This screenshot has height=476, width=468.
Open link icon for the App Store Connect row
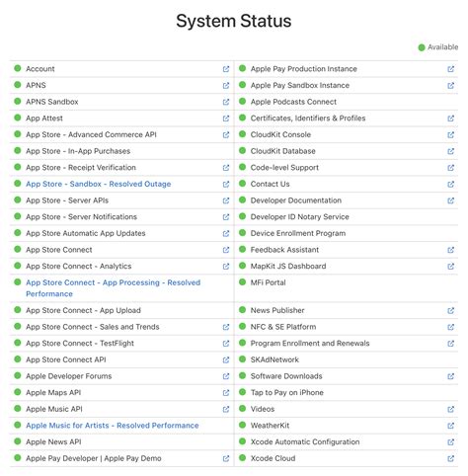(x=226, y=250)
